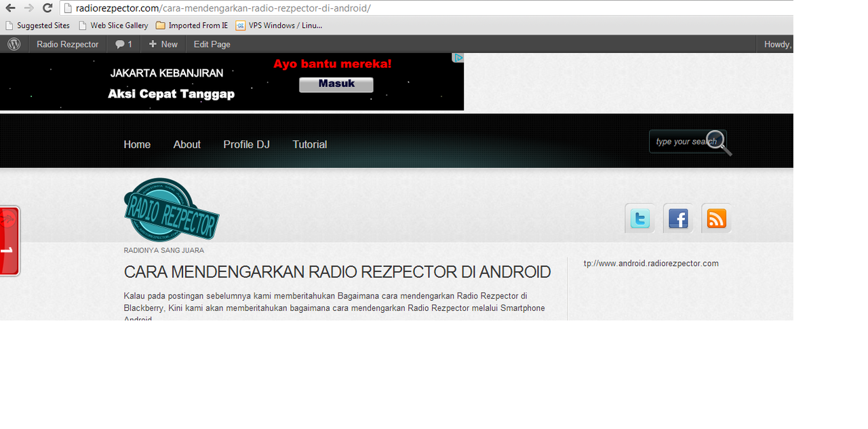The width and height of the screenshot is (868, 429).
Task: Click the Cara Mendengarkan Radio Rezpector heading
Action: click(337, 272)
